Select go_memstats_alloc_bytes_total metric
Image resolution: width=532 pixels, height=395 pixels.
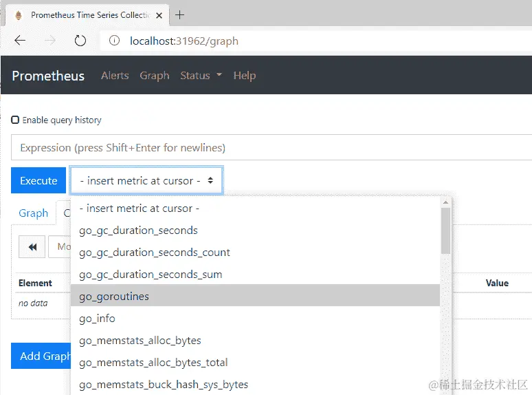[x=255, y=363]
